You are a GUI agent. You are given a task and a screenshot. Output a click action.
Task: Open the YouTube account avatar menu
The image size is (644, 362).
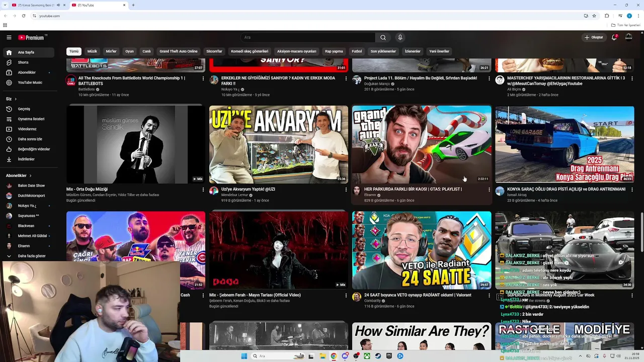pos(629,37)
